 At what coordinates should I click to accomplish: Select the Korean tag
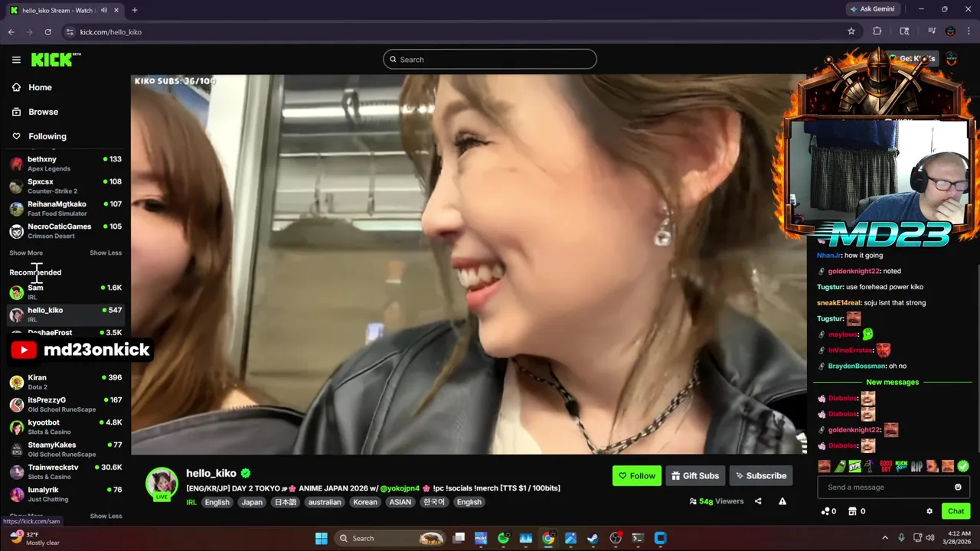[x=365, y=502]
